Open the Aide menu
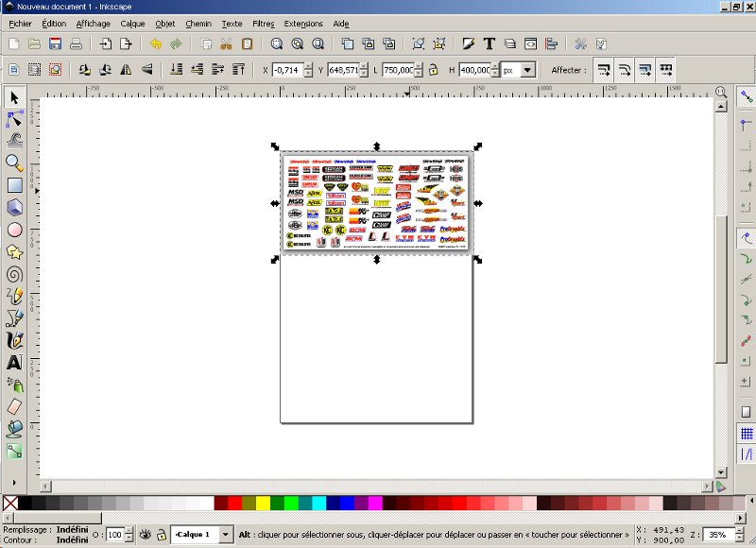This screenshot has height=548, width=756. click(341, 24)
